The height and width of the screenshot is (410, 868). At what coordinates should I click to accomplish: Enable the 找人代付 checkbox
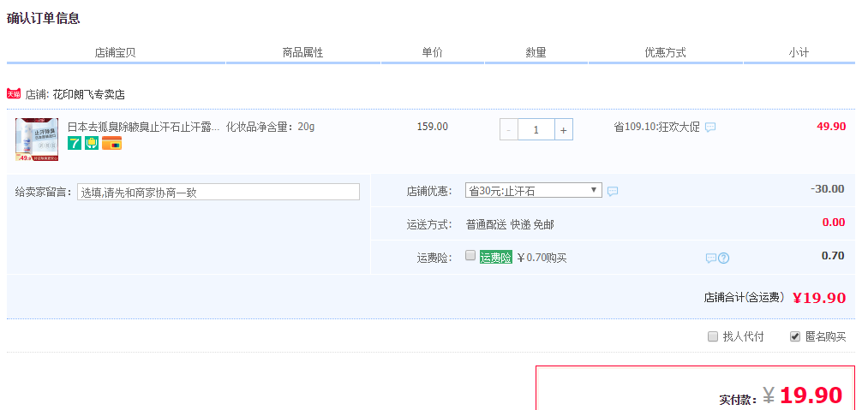click(x=713, y=336)
